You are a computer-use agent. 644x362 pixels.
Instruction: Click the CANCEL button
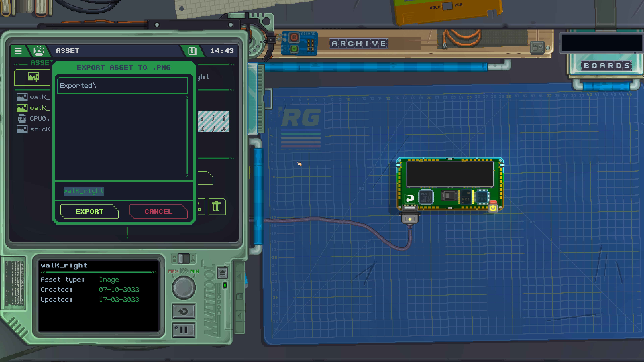158,212
